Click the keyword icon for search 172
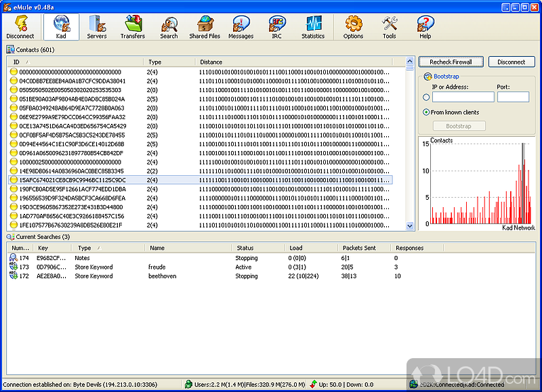 pos(14,276)
